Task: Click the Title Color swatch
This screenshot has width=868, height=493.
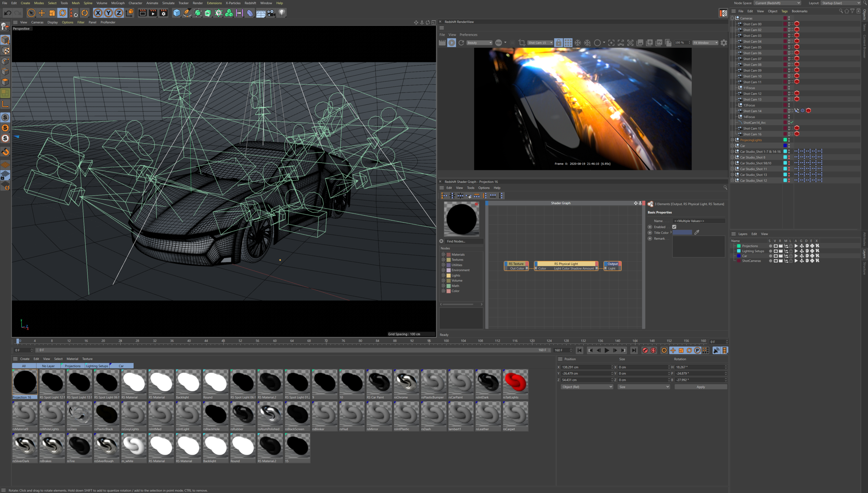Action: click(x=682, y=233)
